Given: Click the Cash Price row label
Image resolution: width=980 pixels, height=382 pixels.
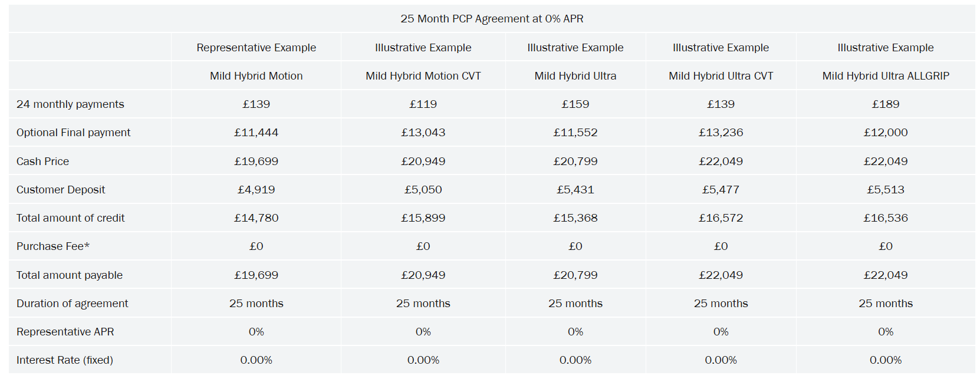Looking at the screenshot, I should pos(42,162).
